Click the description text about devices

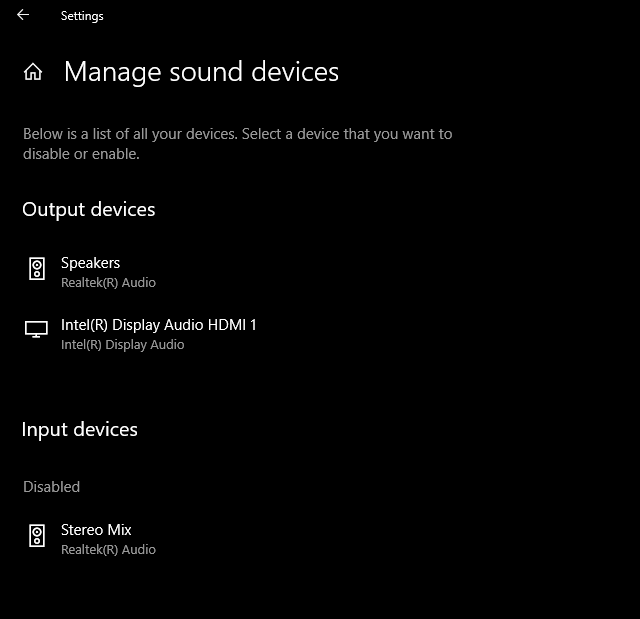click(238, 144)
